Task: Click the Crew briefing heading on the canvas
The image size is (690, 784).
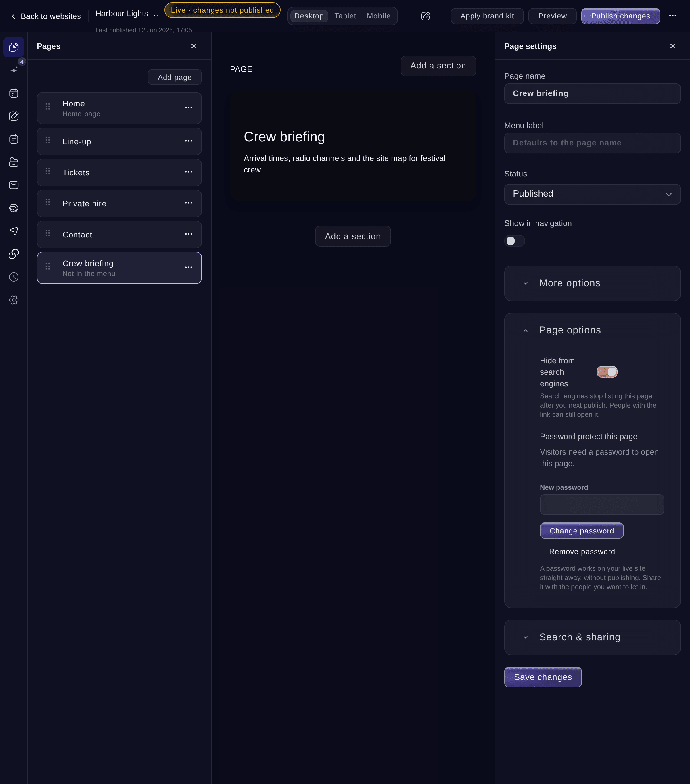Action: (x=284, y=137)
